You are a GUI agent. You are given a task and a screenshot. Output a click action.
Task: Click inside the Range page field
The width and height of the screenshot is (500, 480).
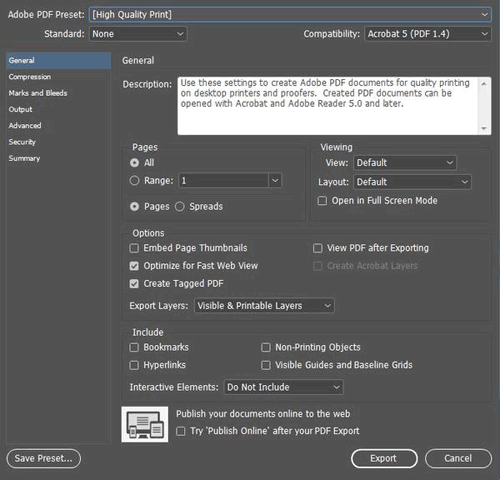[x=224, y=181]
